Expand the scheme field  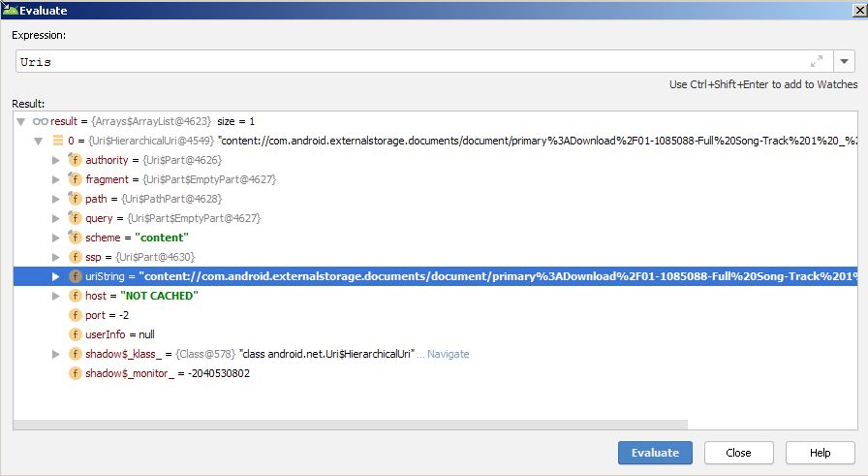pos(56,238)
